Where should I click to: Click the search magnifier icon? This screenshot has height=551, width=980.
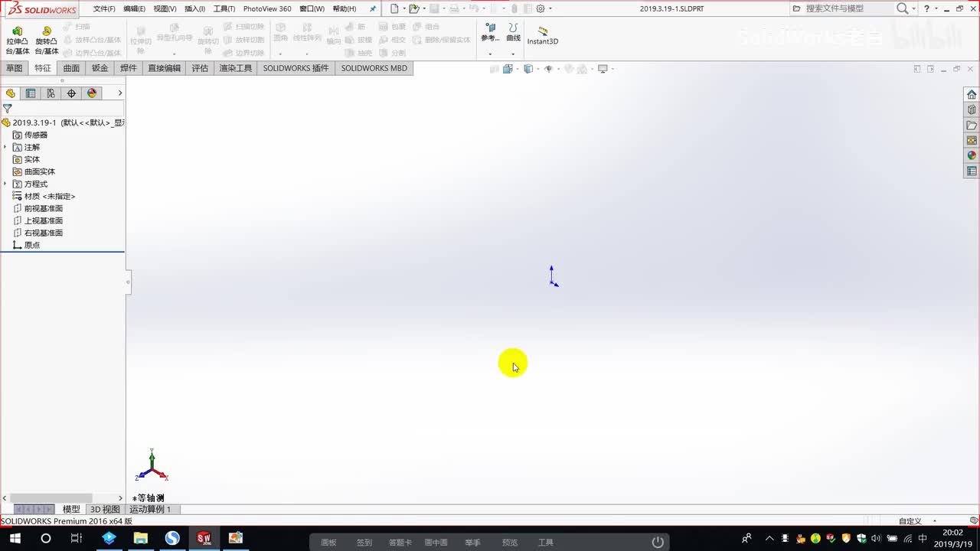pos(902,8)
